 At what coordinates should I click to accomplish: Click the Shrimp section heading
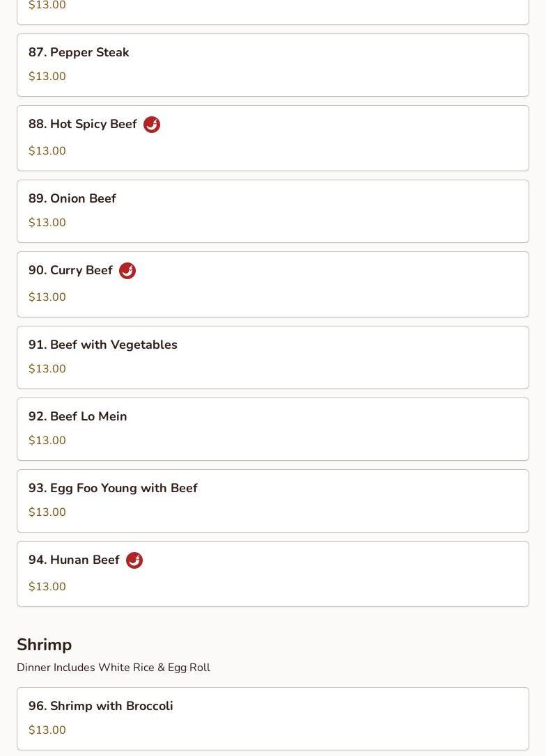pos(45,645)
